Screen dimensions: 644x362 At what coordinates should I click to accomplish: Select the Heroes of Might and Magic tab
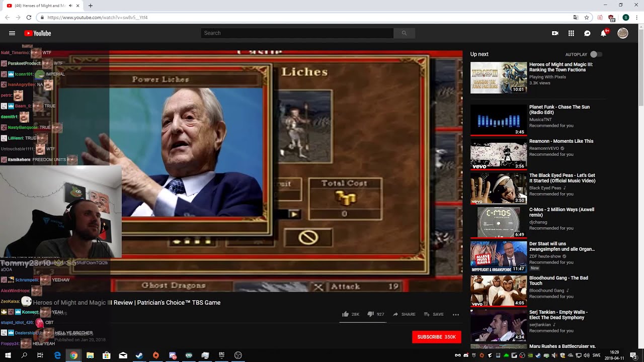coord(43,6)
